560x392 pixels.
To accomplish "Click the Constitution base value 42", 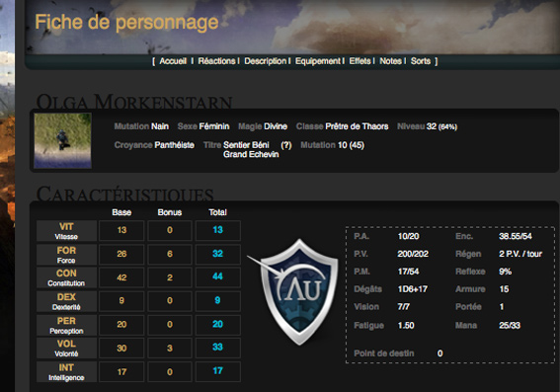I will point(121,277).
